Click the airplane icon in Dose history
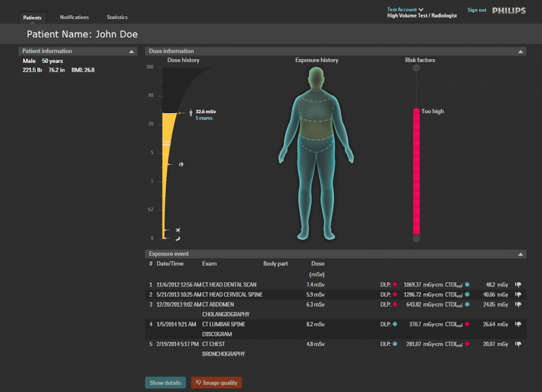542x392 pixels. point(178,230)
